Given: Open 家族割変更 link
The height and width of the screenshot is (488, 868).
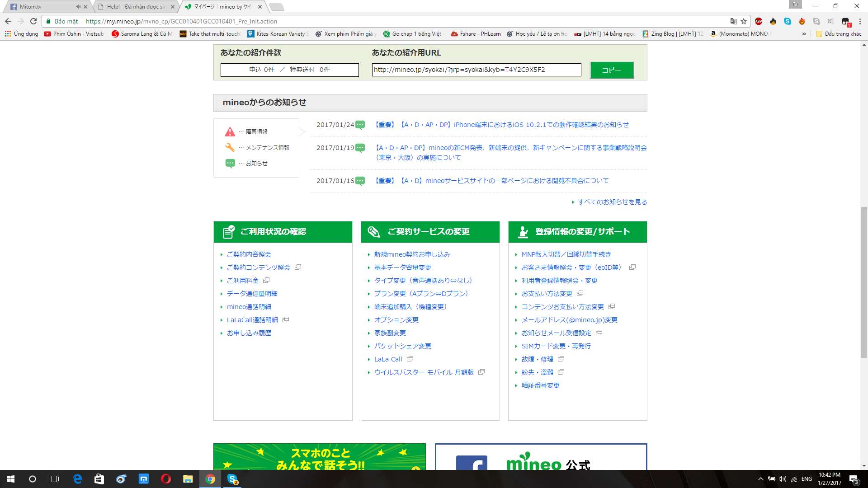Looking at the screenshot, I should pyautogui.click(x=390, y=333).
